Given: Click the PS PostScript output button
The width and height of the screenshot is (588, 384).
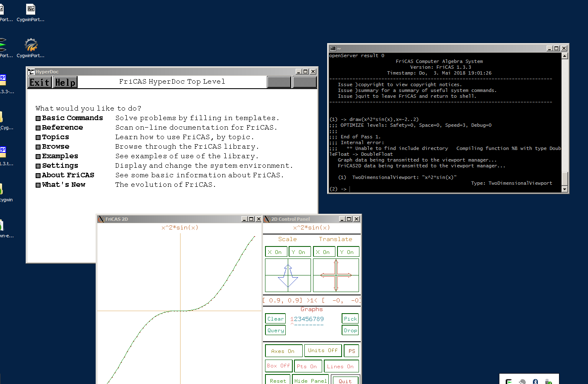Looking at the screenshot, I should pyautogui.click(x=352, y=351).
